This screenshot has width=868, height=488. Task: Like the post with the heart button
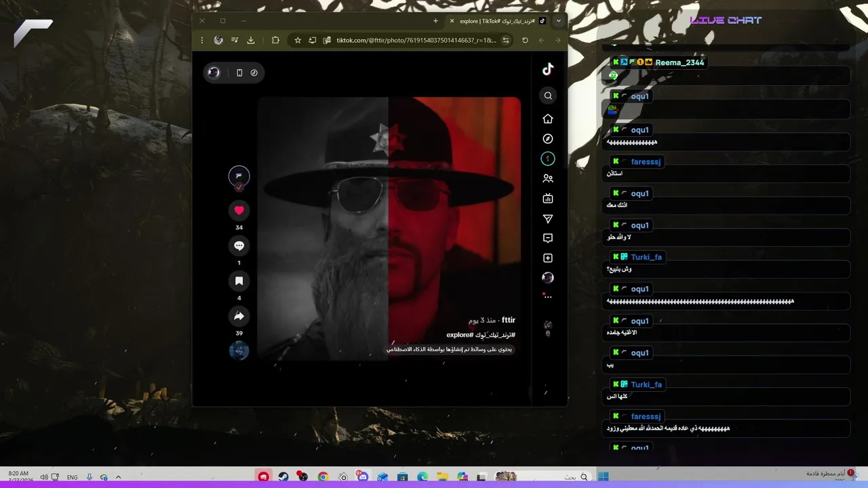tap(239, 210)
